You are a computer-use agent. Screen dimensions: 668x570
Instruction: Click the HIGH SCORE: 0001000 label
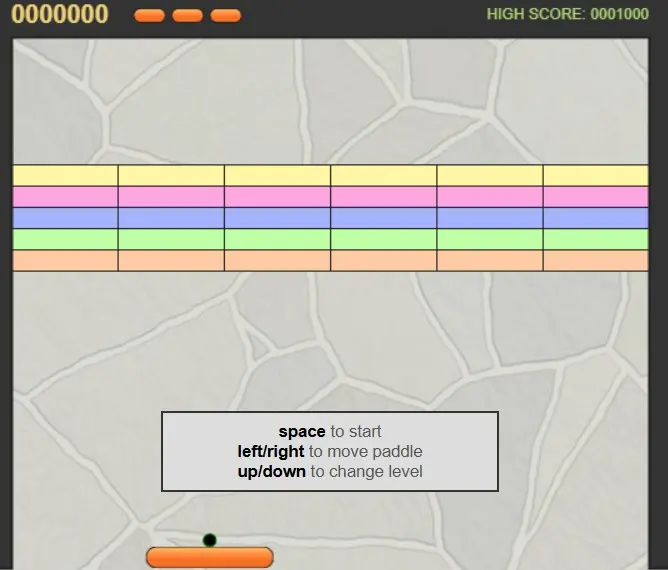point(567,15)
